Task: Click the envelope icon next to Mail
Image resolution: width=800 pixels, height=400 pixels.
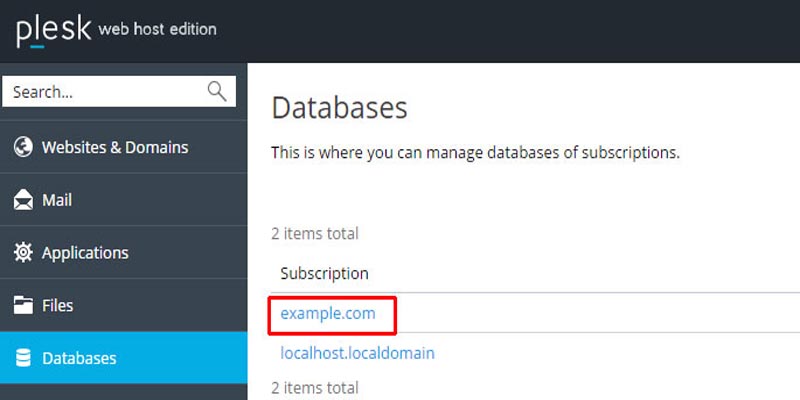Action: [x=23, y=200]
